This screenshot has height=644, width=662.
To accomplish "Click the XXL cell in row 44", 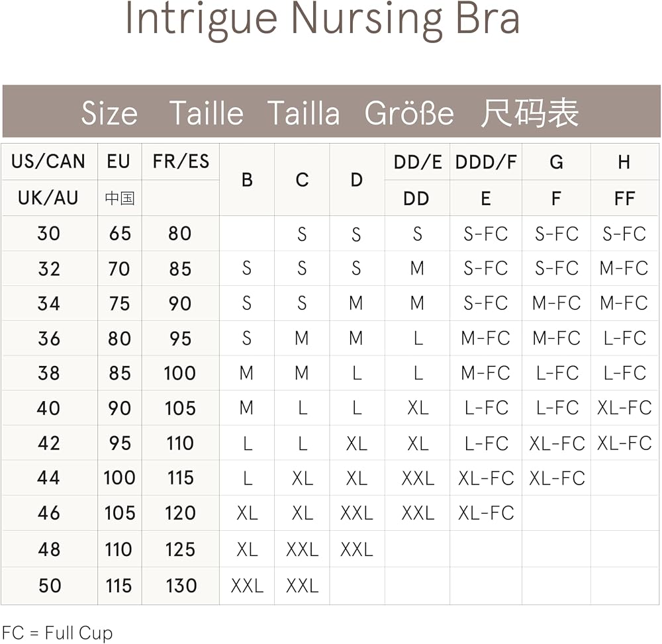I will [418, 478].
